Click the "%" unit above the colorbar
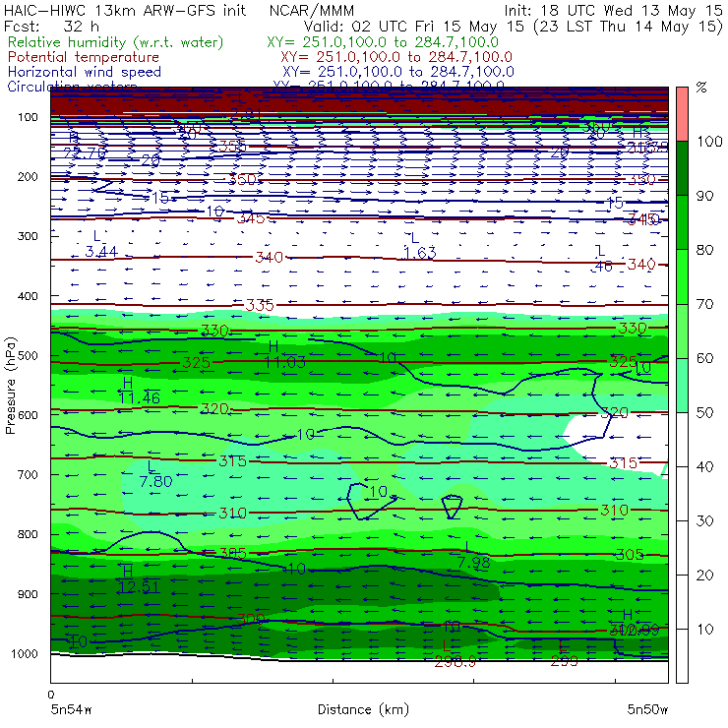 701,87
